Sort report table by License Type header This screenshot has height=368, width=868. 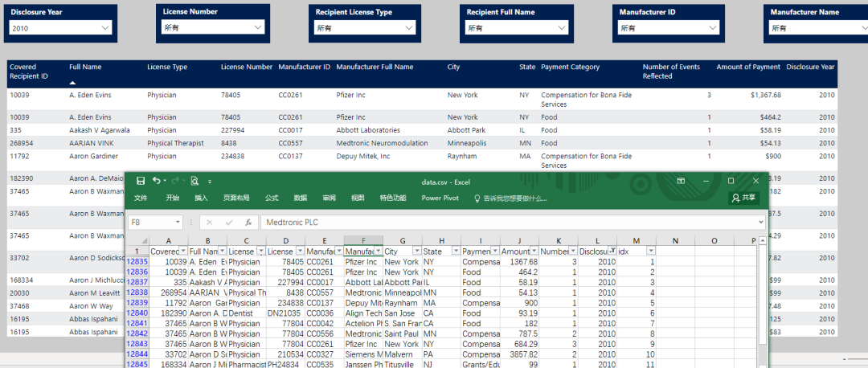(x=167, y=67)
